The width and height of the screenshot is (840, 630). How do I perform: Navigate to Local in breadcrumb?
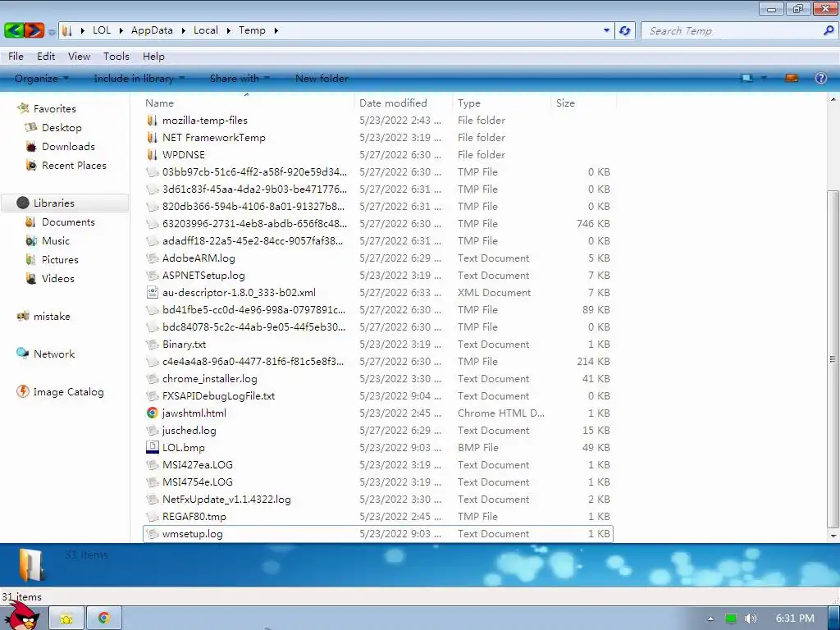[x=206, y=30]
